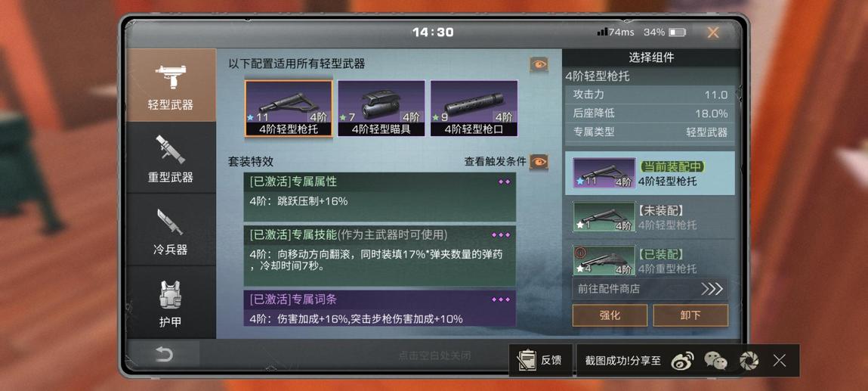Click the 强化 enhance button
868x391 pixels.
[610, 315]
